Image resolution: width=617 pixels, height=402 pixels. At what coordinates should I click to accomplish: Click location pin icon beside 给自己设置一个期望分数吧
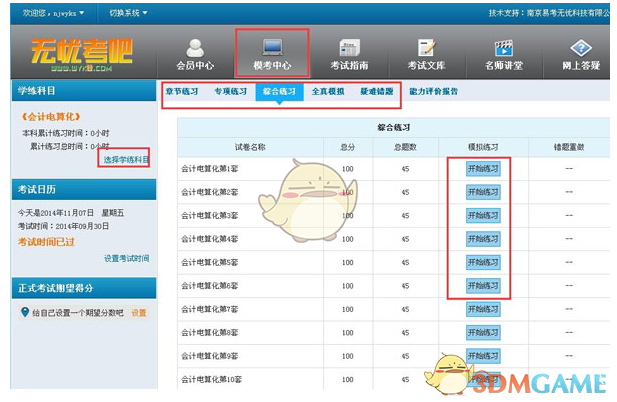coord(25,312)
